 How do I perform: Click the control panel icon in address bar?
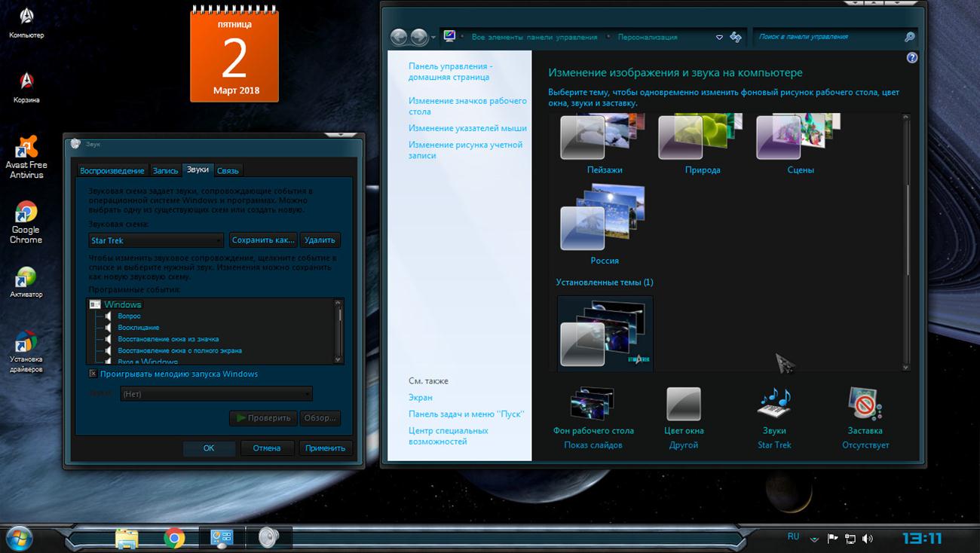point(450,36)
